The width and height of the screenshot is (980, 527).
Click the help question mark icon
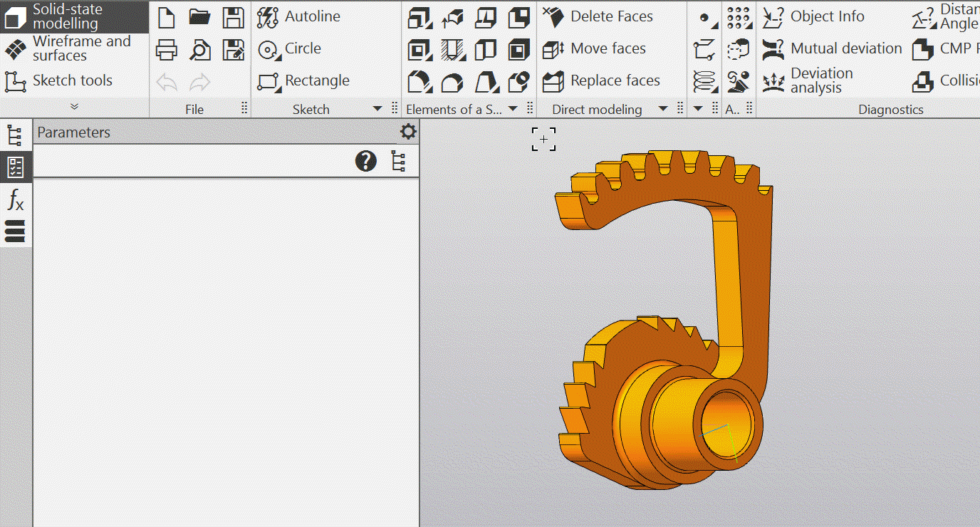click(365, 162)
